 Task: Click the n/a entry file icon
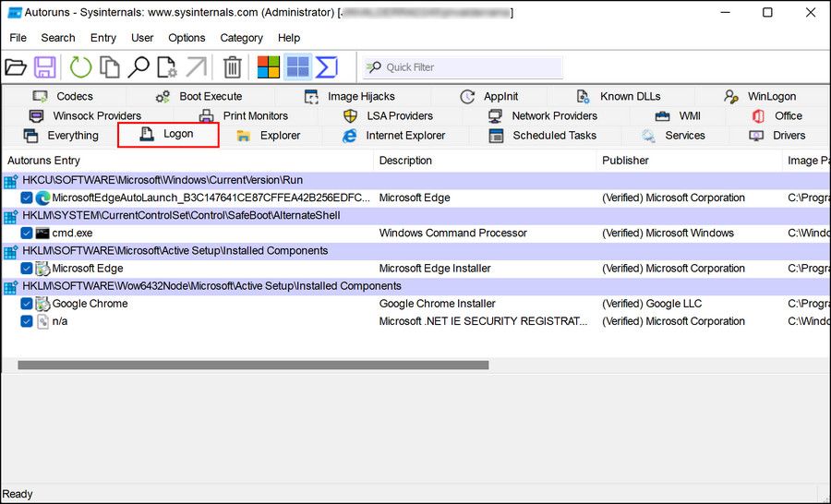click(x=42, y=321)
